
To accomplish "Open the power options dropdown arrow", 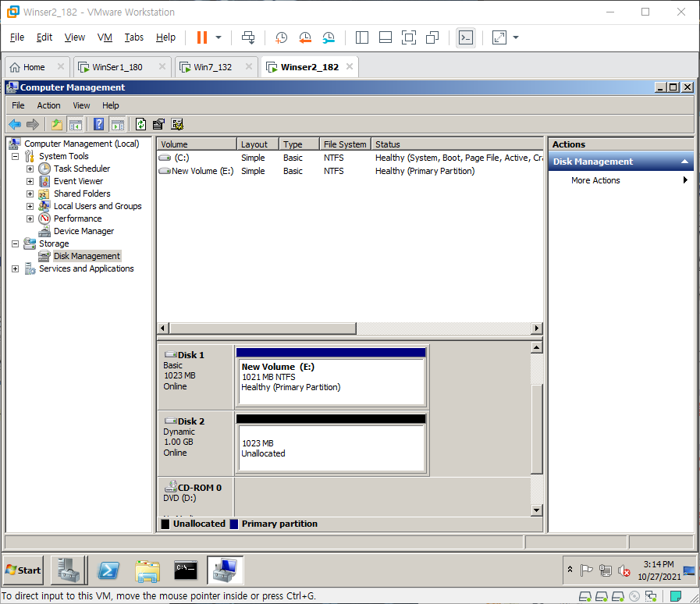I will tap(219, 37).
